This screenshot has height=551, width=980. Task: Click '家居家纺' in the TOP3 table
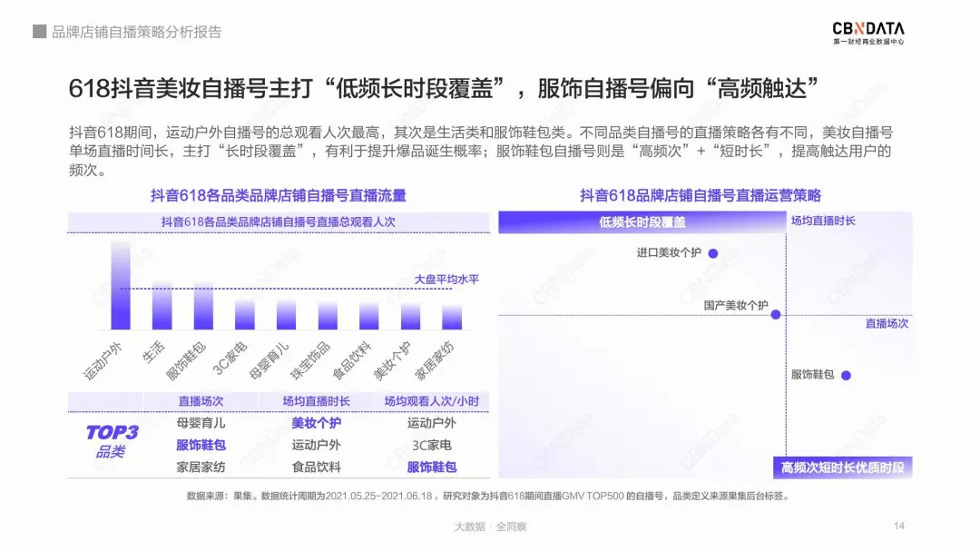click(x=201, y=467)
